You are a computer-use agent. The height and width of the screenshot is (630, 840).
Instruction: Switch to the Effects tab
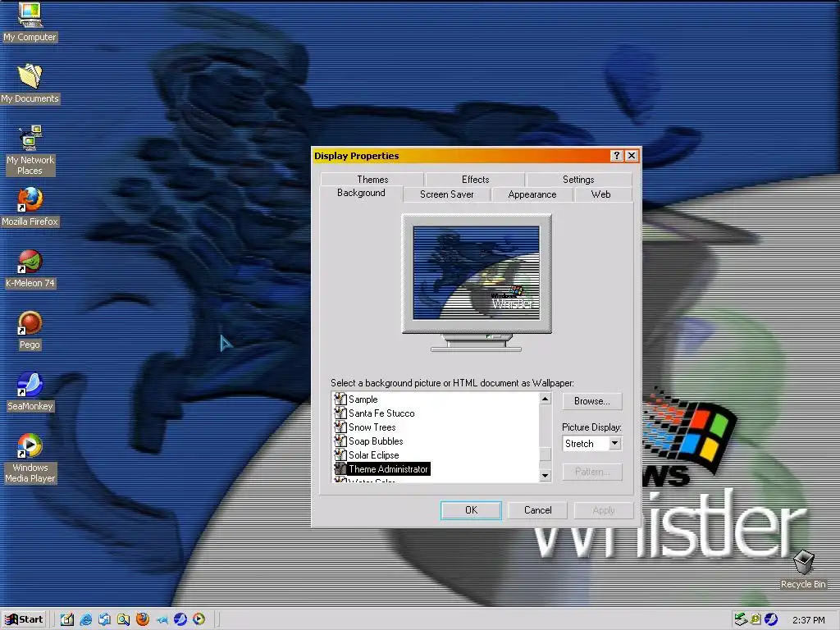pyautogui.click(x=475, y=180)
